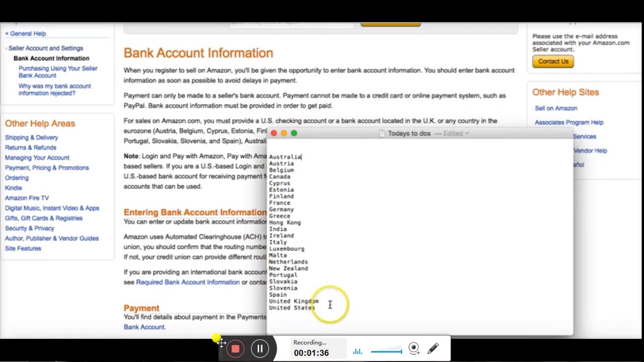Zoom the Todays to dos window

click(x=294, y=133)
